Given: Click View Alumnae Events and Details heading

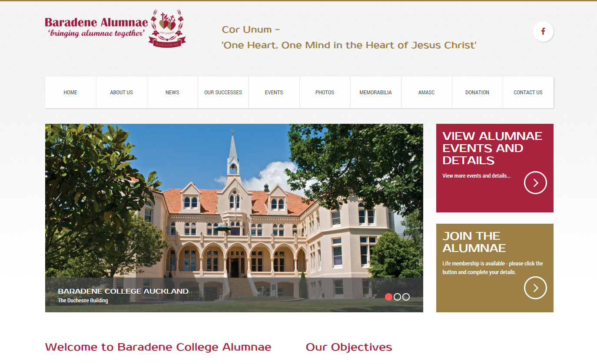Looking at the screenshot, I should pos(492,148).
